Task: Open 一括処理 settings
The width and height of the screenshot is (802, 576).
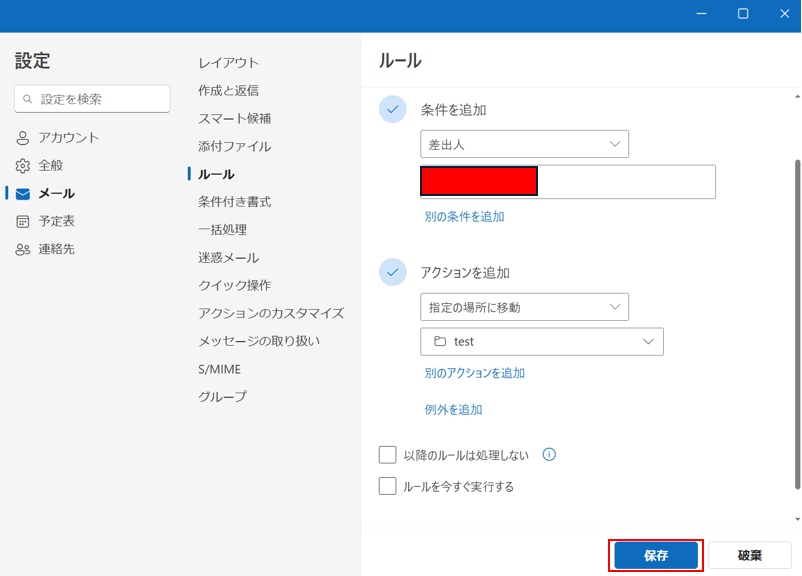Action: click(222, 230)
